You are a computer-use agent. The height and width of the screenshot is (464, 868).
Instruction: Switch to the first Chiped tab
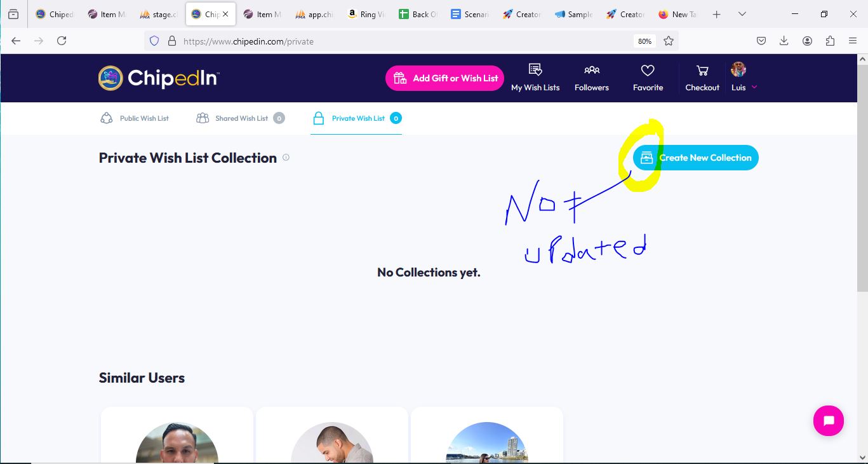click(55, 14)
